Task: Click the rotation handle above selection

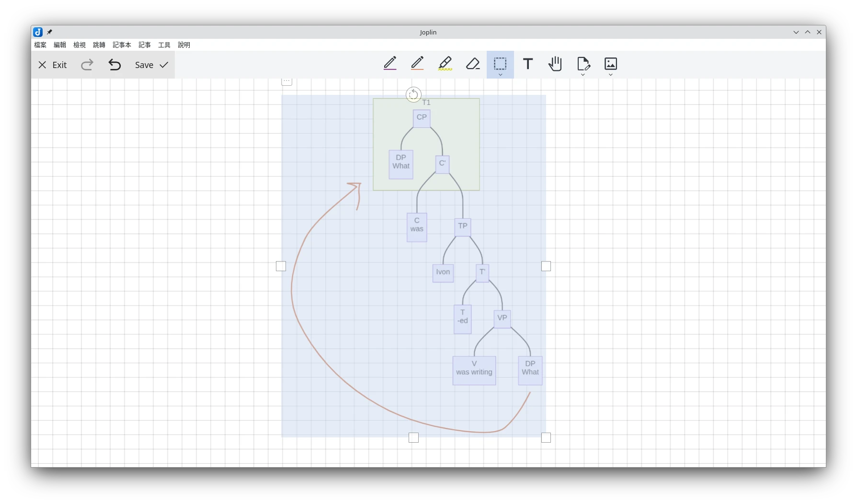Action: click(x=413, y=94)
